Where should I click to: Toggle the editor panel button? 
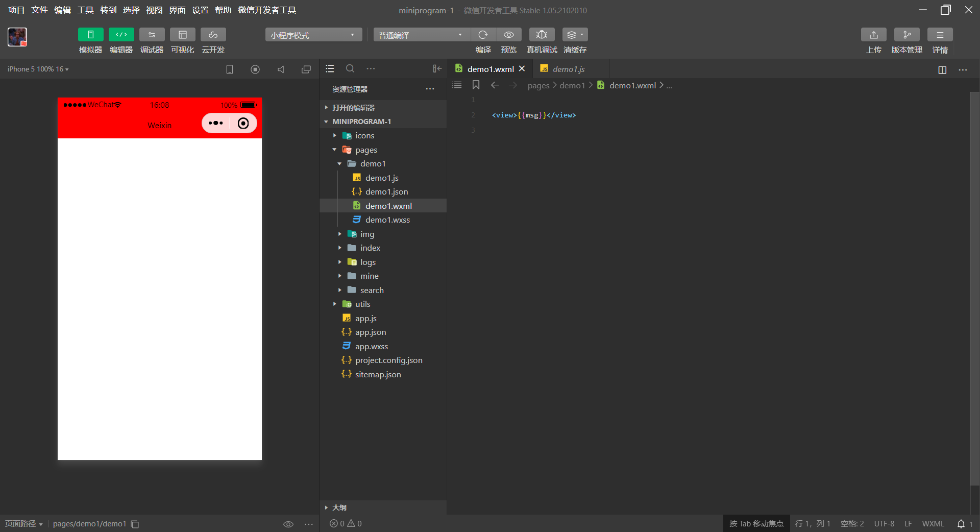coord(121,35)
